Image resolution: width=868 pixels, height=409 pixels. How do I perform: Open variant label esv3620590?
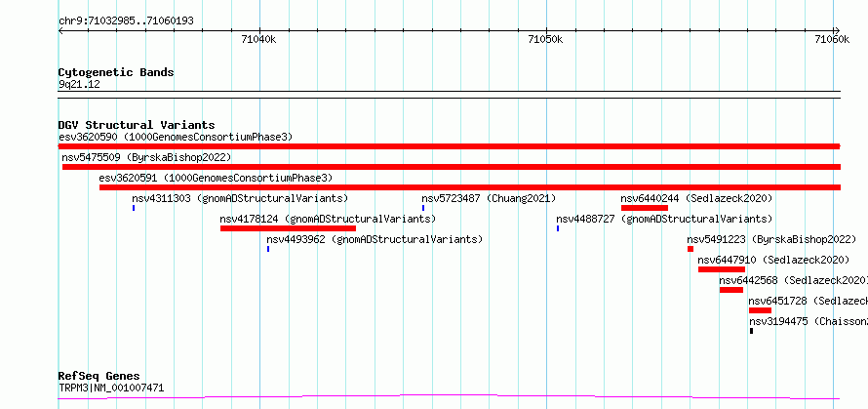pyautogui.click(x=176, y=137)
